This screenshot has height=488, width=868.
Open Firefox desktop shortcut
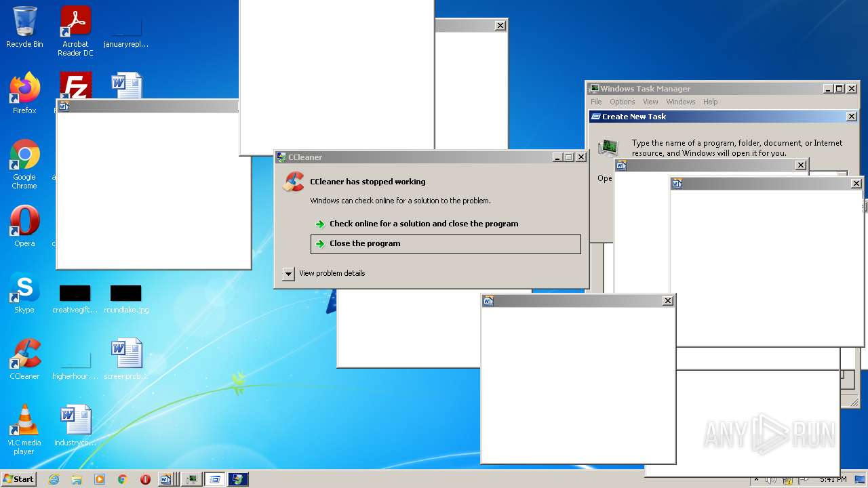coord(24,94)
